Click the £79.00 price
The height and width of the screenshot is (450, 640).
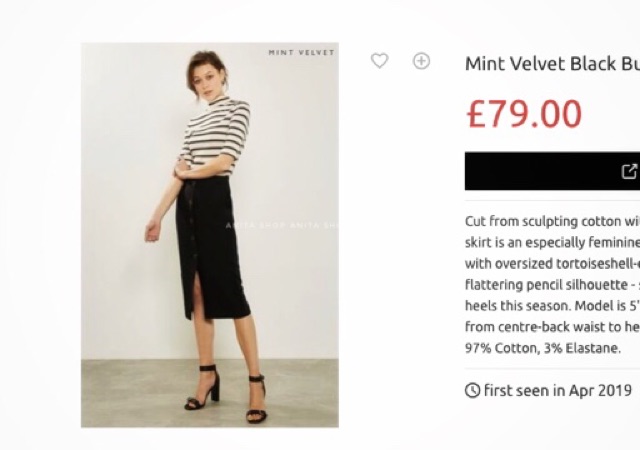coord(524,114)
